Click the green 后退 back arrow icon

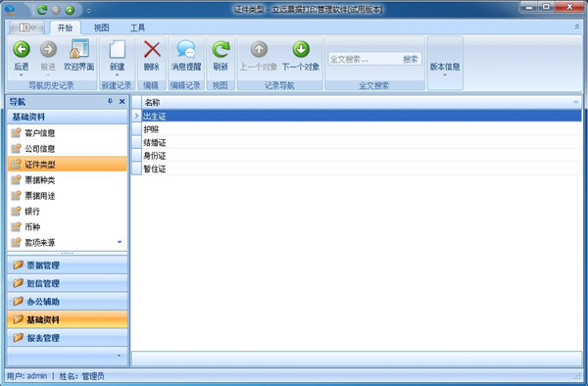point(22,49)
